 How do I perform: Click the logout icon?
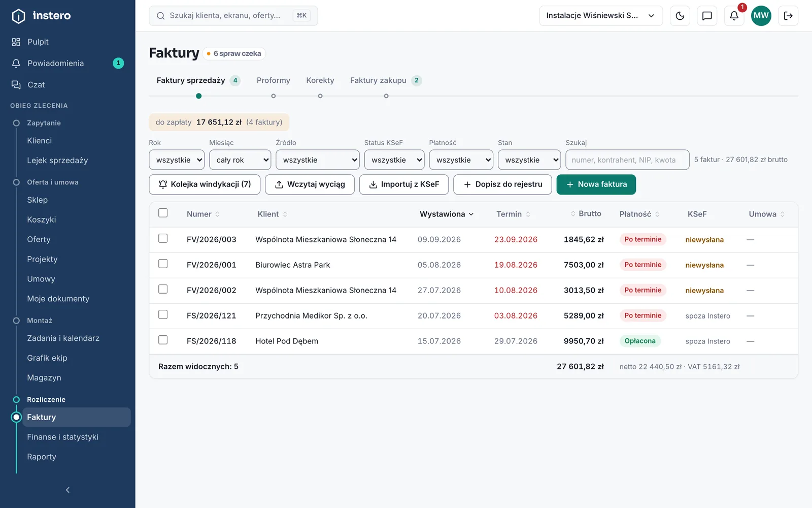pyautogui.click(x=788, y=16)
